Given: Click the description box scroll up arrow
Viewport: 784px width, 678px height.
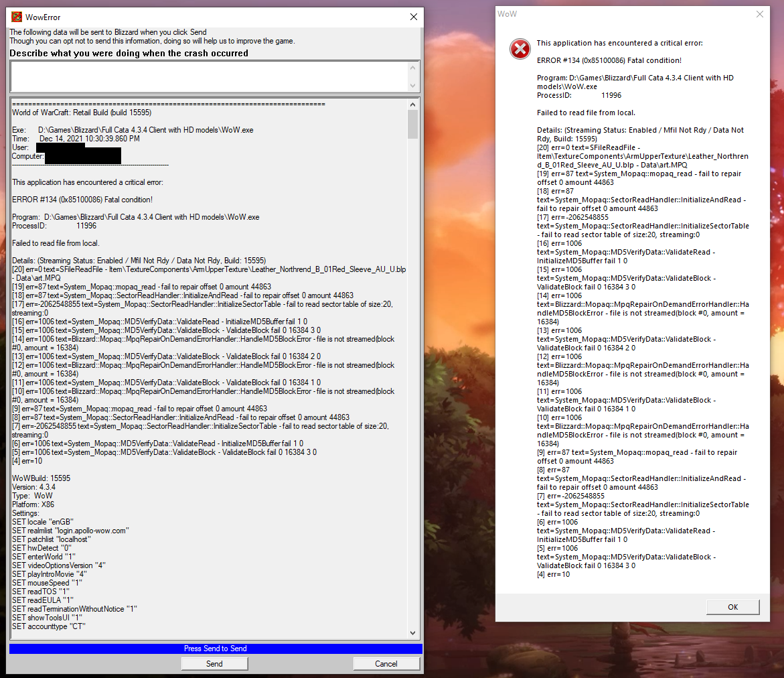Looking at the screenshot, I should click(412, 68).
